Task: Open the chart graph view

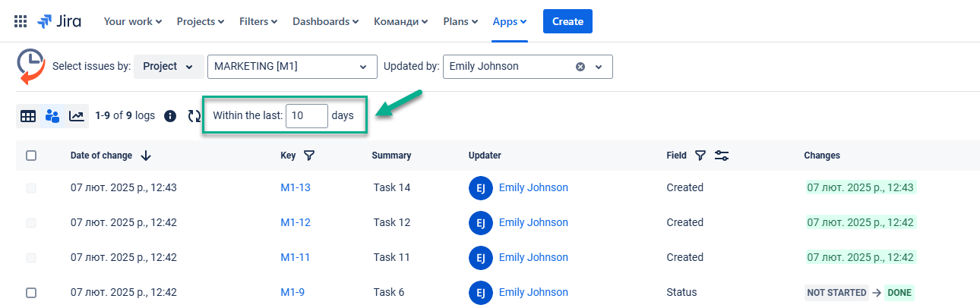Action: click(x=77, y=116)
